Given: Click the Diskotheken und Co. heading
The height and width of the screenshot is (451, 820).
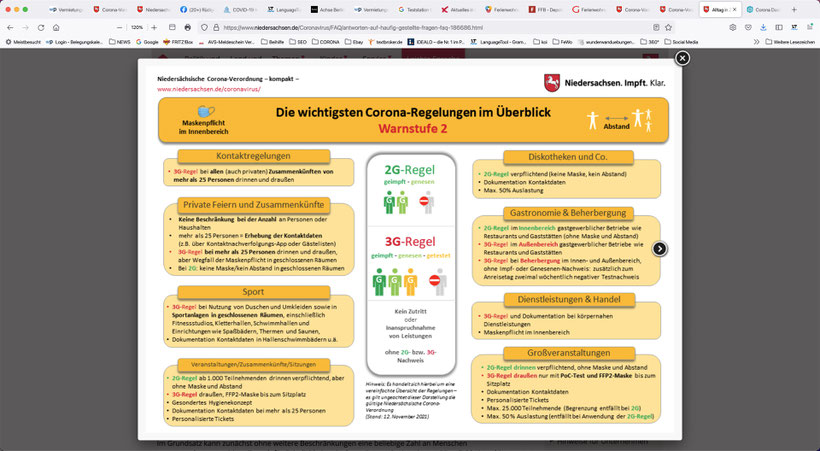Looking at the screenshot, I should (568, 156).
